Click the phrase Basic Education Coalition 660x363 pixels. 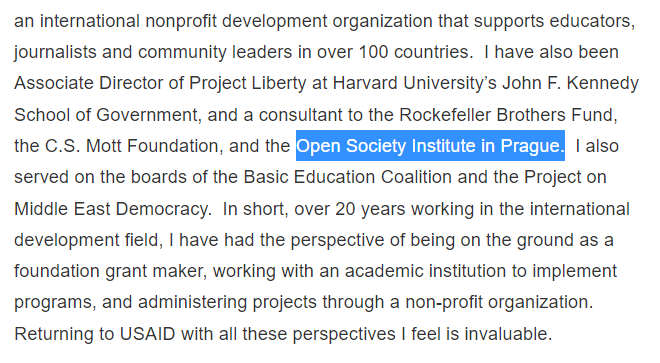(x=347, y=177)
